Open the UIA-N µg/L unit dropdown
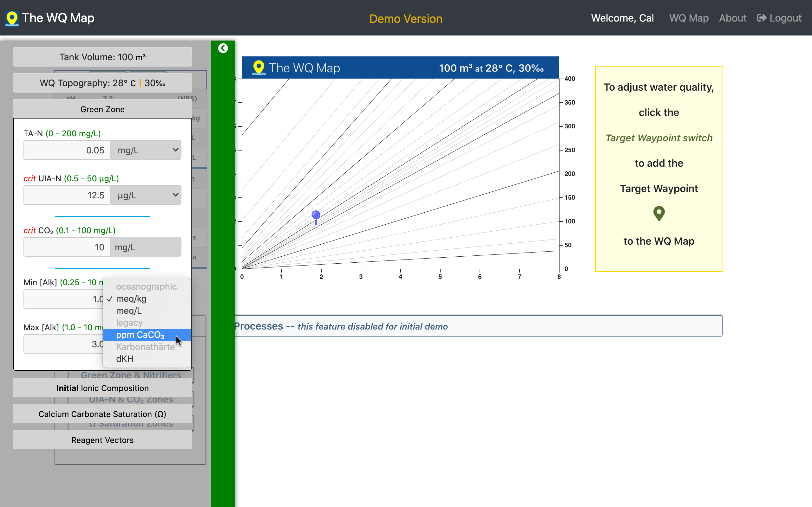 [146, 195]
